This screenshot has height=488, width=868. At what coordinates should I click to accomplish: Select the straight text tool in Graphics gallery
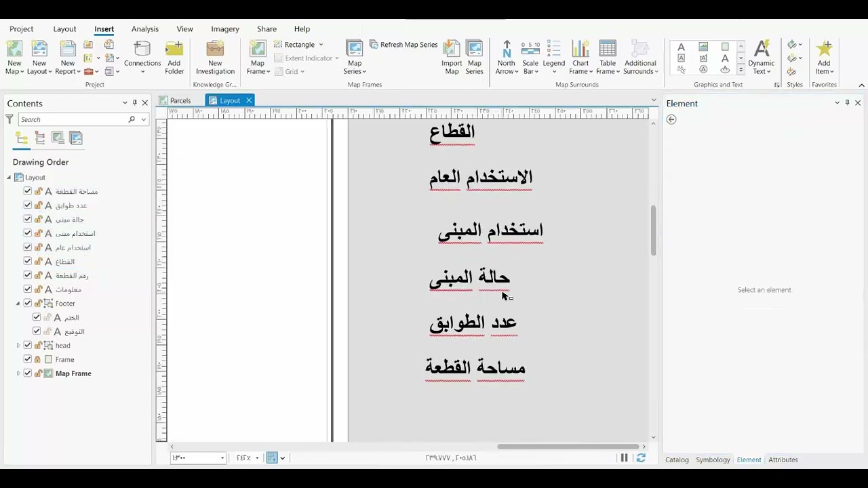tap(682, 47)
